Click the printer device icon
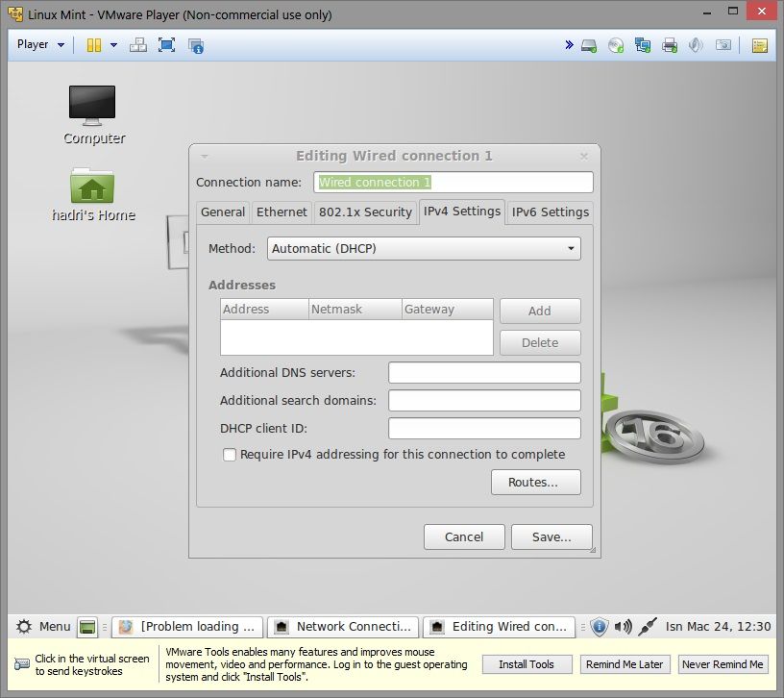Screen dimensions: 784x698 pos(670,45)
